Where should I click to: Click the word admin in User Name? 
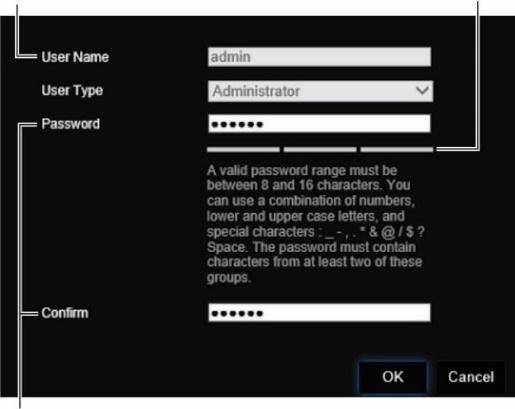coord(230,57)
